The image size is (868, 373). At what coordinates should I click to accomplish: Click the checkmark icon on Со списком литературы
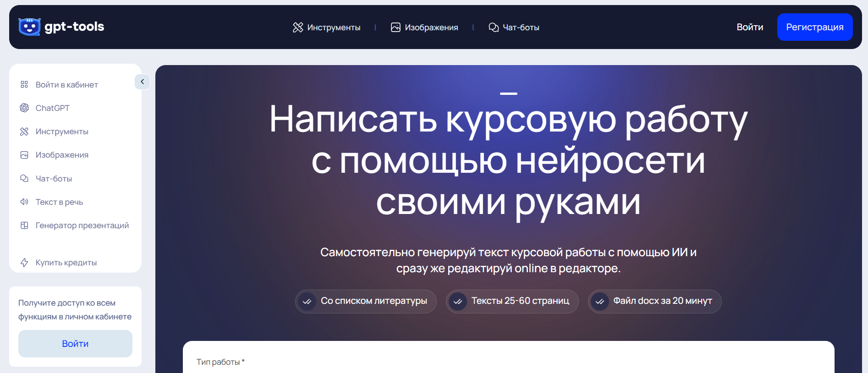tap(307, 302)
